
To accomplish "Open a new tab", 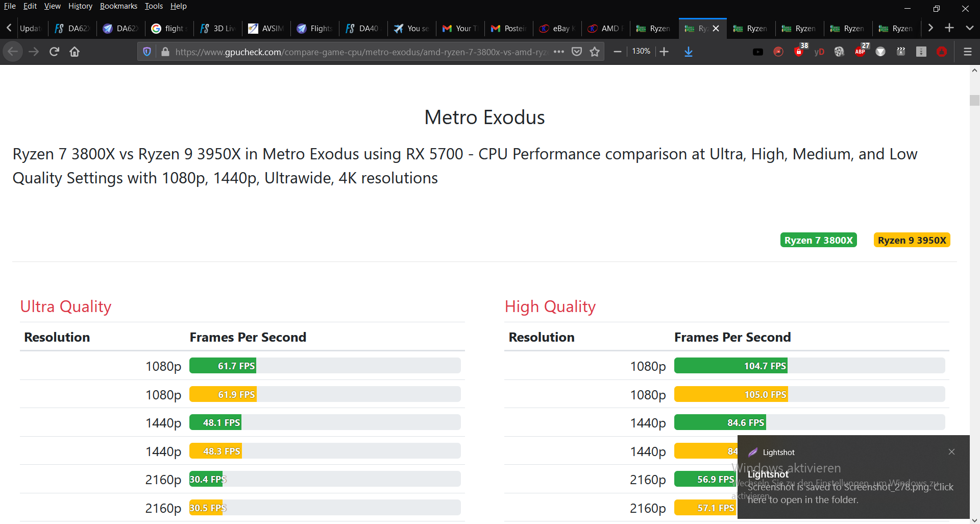I will (949, 28).
